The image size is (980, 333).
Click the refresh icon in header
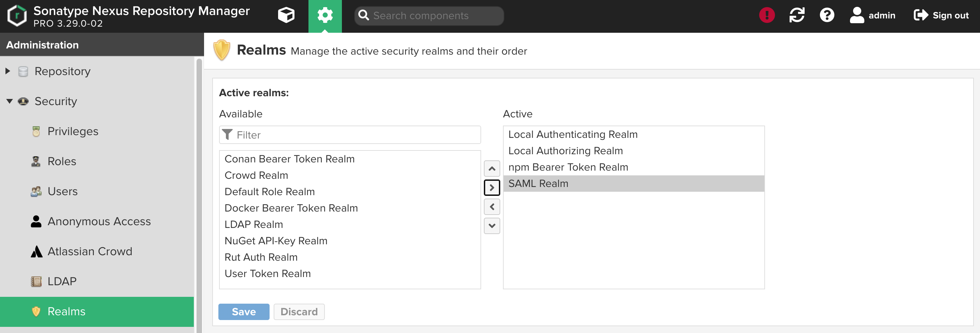coord(797,16)
